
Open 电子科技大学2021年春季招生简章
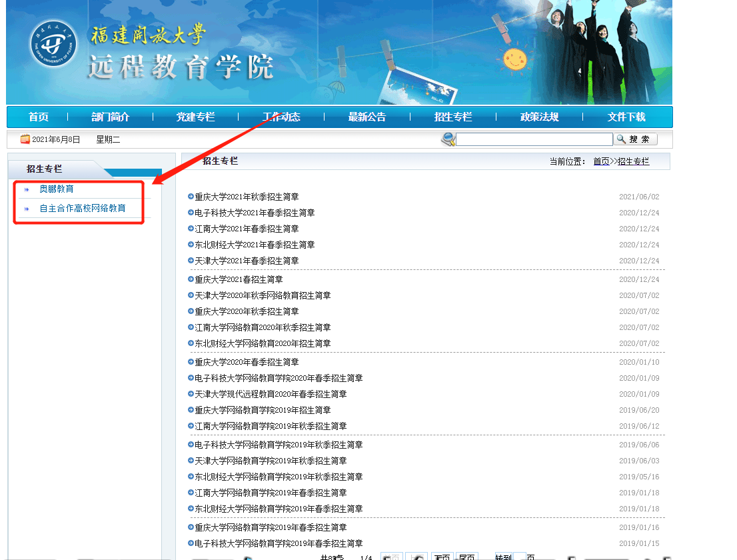(x=255, y=213)
